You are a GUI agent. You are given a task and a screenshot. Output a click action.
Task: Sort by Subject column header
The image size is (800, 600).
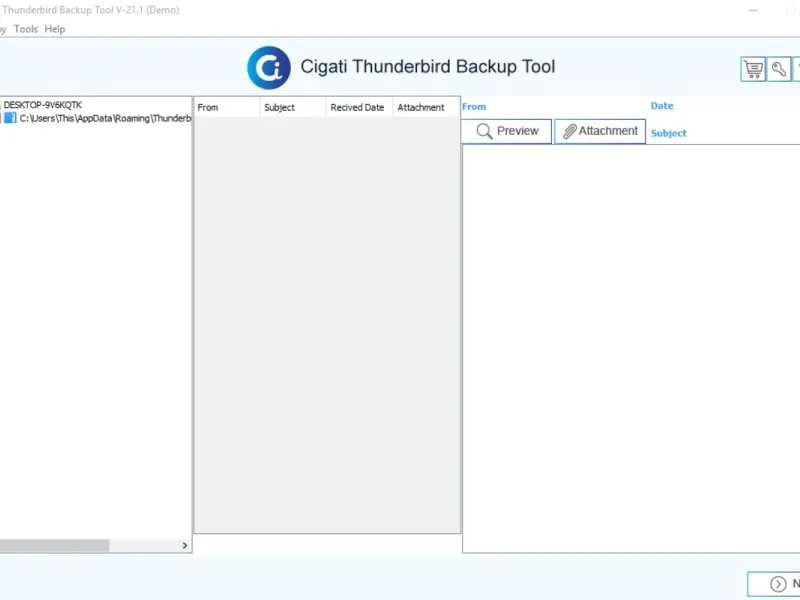point(293,107)
